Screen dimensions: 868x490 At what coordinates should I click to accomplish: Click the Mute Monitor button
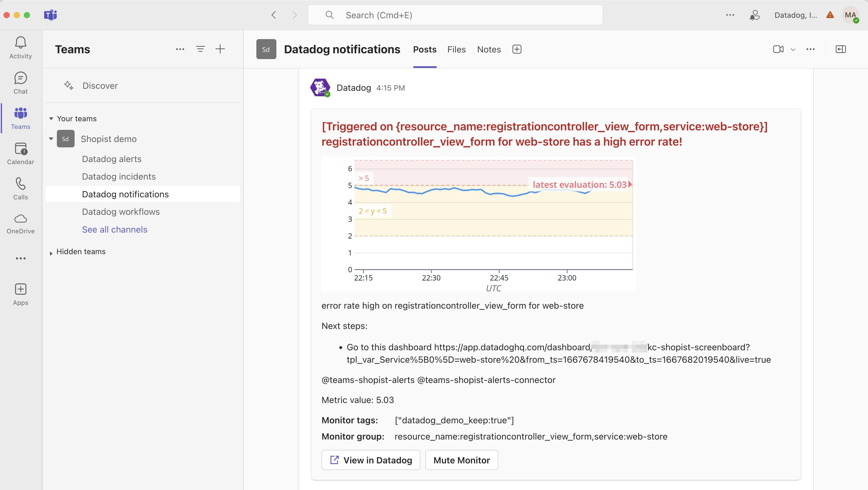click(461, 460)
